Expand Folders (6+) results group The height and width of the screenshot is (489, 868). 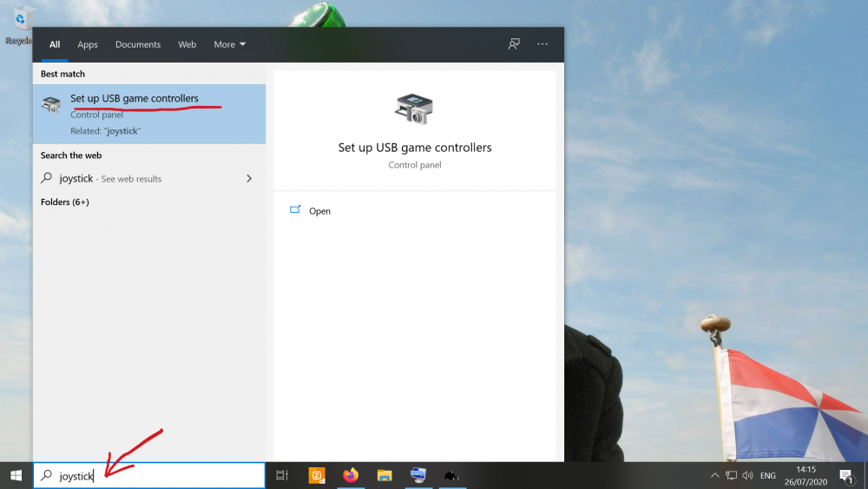point(65,202)
